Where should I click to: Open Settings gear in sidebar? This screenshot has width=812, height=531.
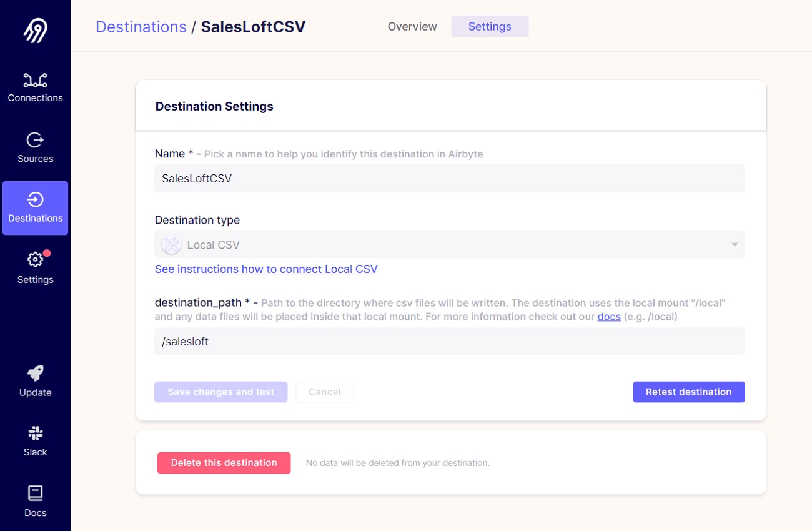[x=35, y=259]
